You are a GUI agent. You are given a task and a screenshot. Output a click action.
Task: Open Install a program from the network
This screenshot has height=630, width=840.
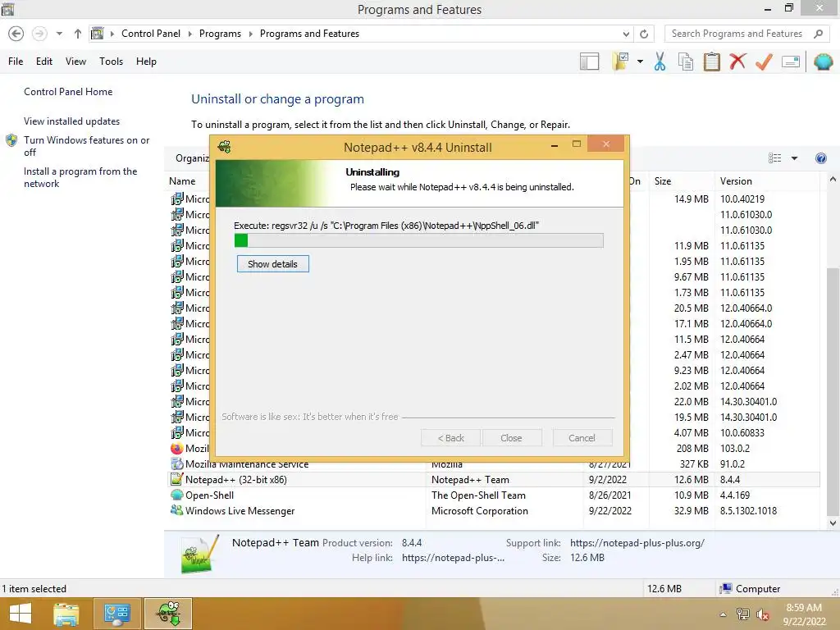pyautogui.click(x=80, y=177)
